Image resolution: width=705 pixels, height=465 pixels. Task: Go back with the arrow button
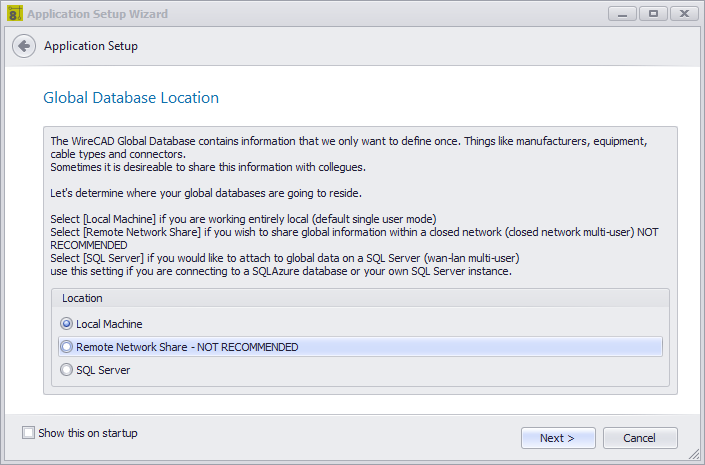24,46
